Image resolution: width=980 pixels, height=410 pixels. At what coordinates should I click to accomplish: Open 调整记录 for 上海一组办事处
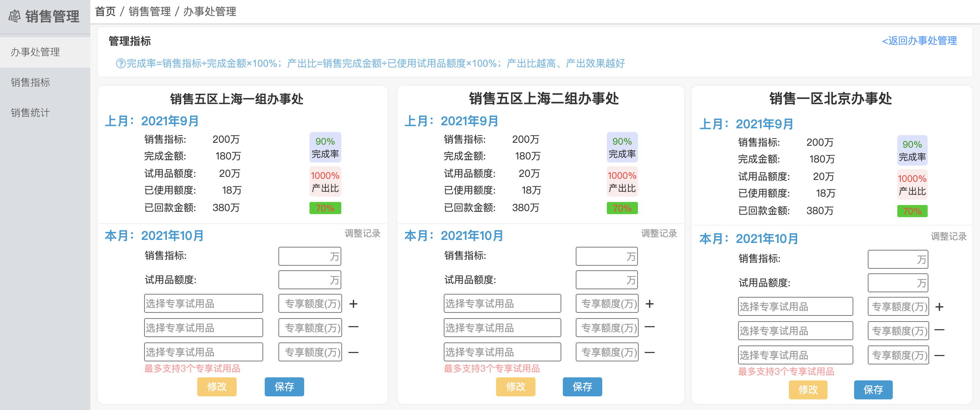point(362,233)
